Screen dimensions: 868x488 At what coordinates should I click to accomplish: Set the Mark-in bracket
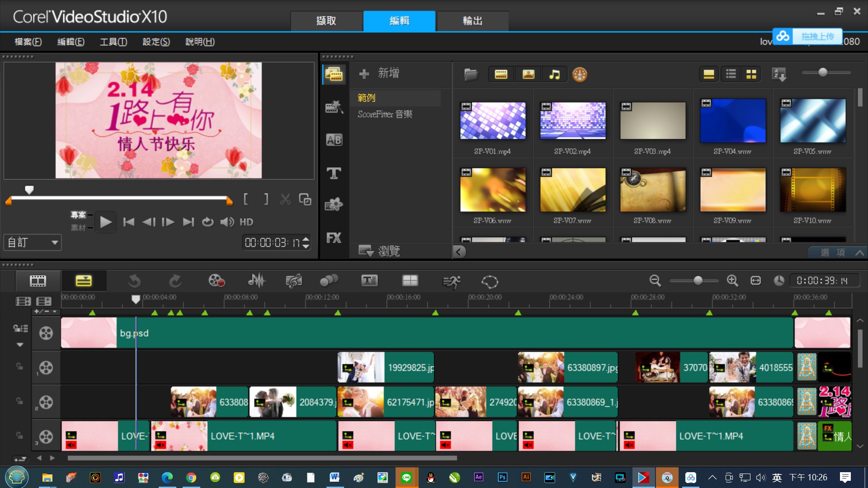click(x=245, y=199)
